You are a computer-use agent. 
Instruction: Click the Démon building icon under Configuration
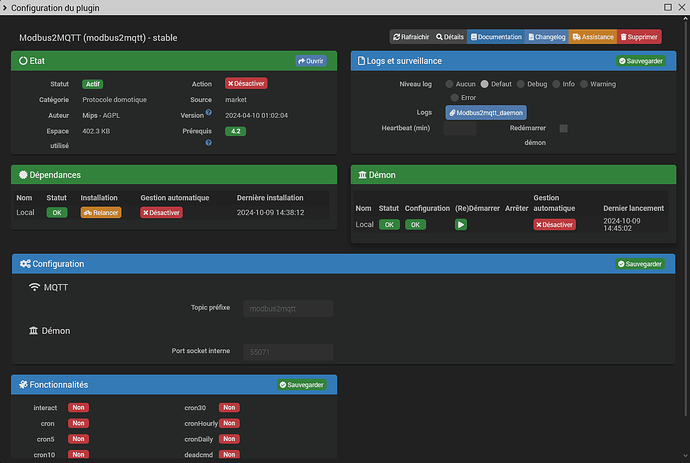click(33, 331)
